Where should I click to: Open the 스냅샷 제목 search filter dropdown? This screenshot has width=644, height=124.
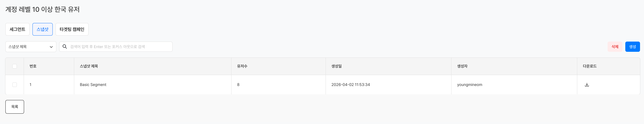(31, 47)
